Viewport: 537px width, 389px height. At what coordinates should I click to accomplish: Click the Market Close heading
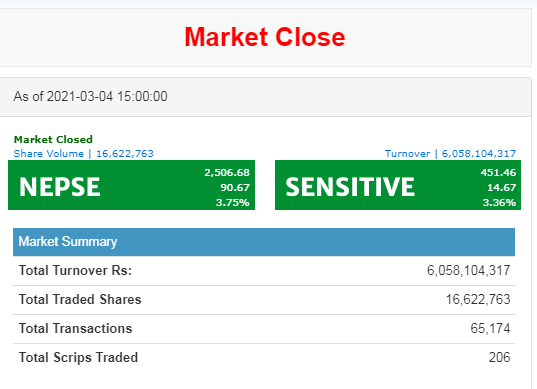(265, 37)
